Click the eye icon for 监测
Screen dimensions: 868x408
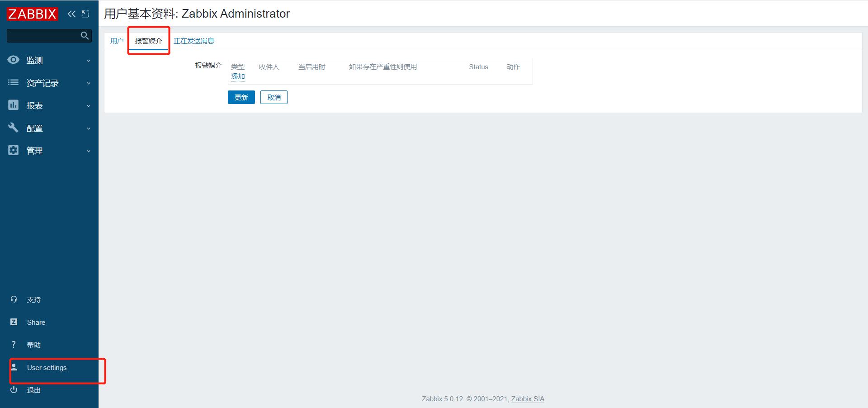14,60
